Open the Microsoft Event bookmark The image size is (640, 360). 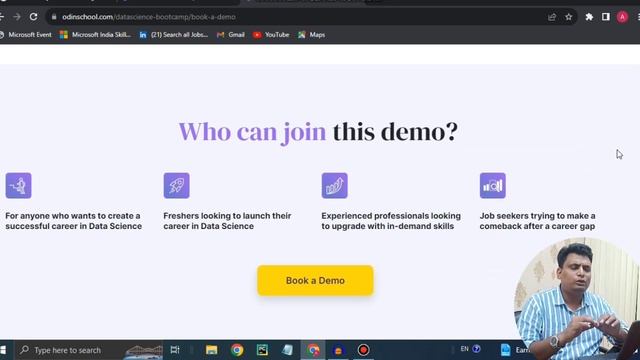[x=26, y=35]
